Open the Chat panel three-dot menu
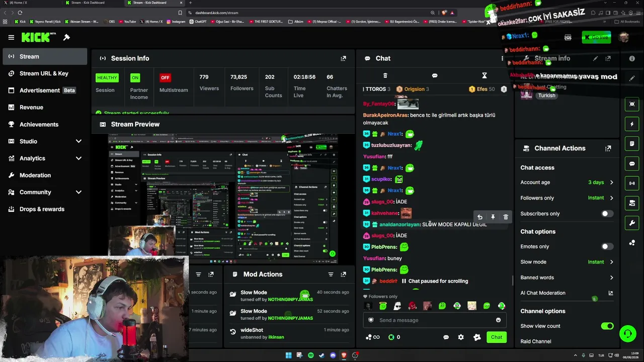This screenshot has height=362, width=644. pyautogui.click(x=502, y=58)
